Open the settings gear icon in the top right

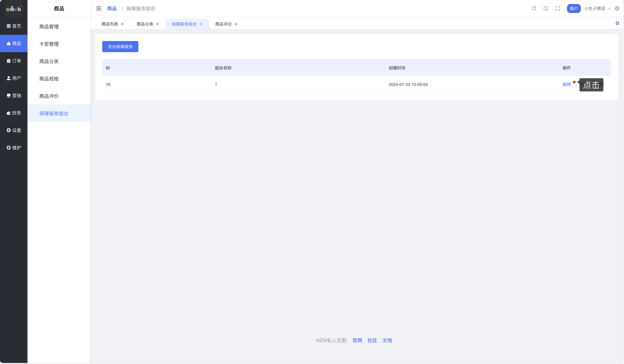(617, 8)
